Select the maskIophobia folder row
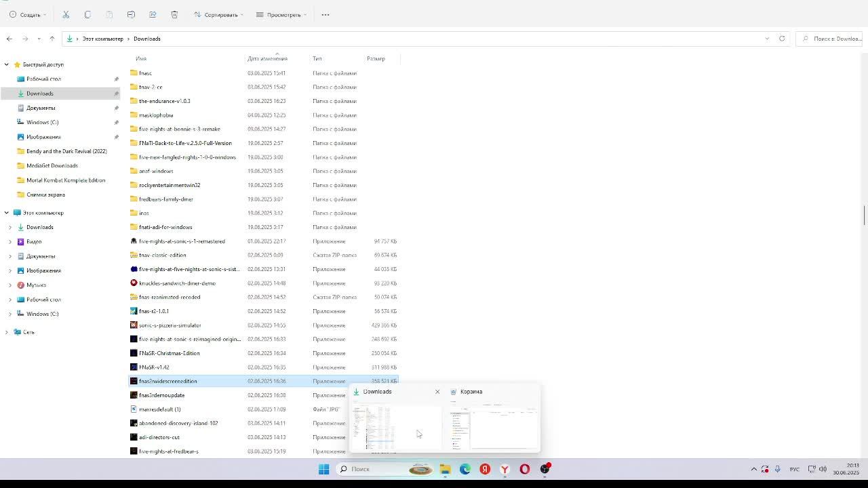 pyautogui.click(x=263, y=115)
